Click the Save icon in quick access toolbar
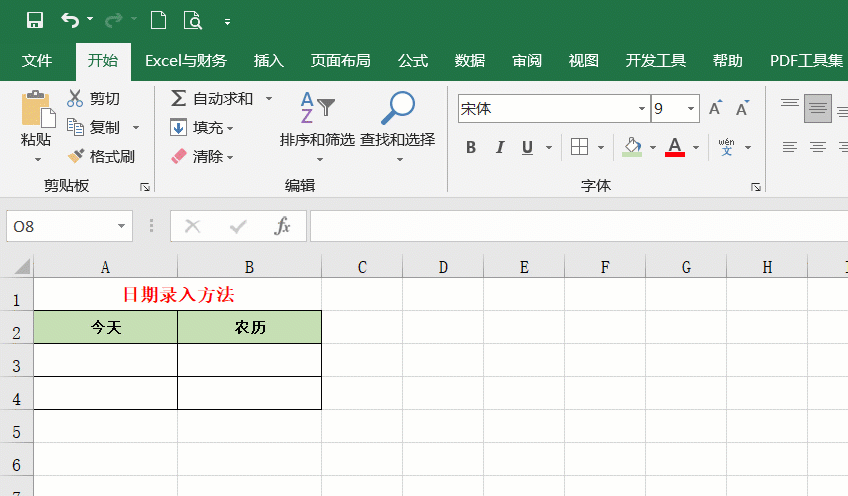This screenshot has width=848, height=496. (35, 20)
